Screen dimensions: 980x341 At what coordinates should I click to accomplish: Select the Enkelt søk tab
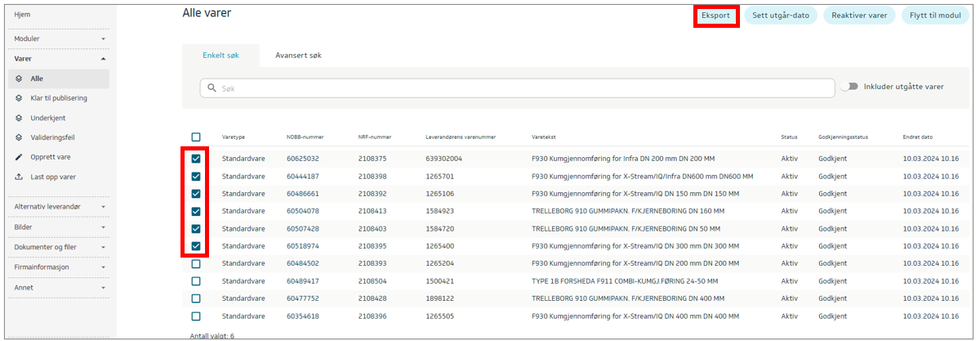(x=220, y=56)
